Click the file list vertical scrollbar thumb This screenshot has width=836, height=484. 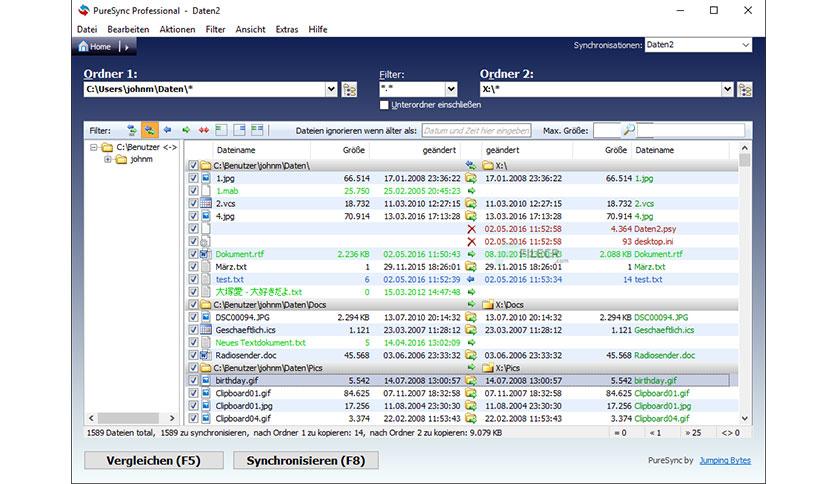pos(745,160)
